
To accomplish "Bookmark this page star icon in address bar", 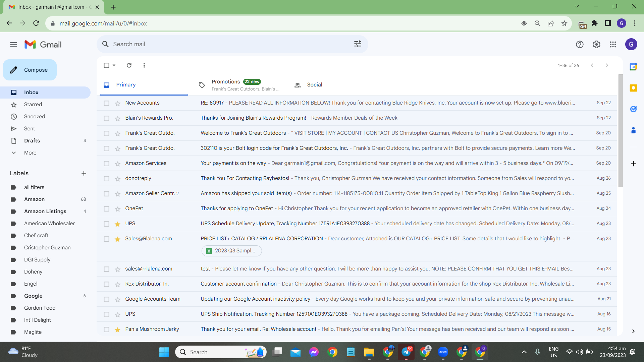I will (x=564, y=23).
